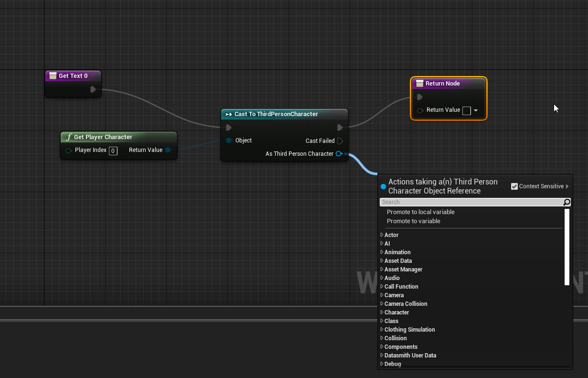Click the Return Node's Return Value pin
588x378 pixels.
[420, 110]
